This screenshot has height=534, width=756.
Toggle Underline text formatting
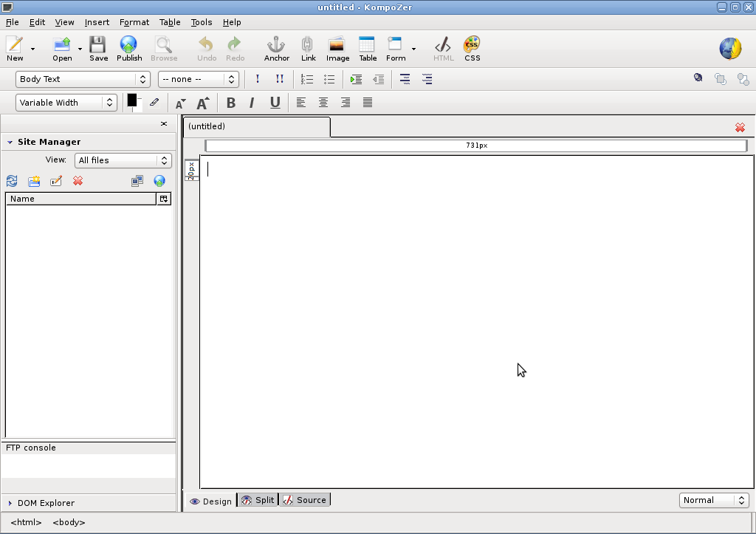point(275,103)
